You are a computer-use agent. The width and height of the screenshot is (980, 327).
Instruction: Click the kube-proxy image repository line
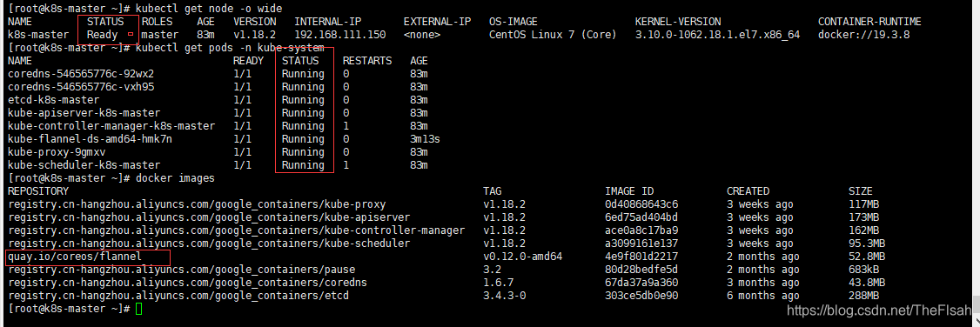pos(197,204)
